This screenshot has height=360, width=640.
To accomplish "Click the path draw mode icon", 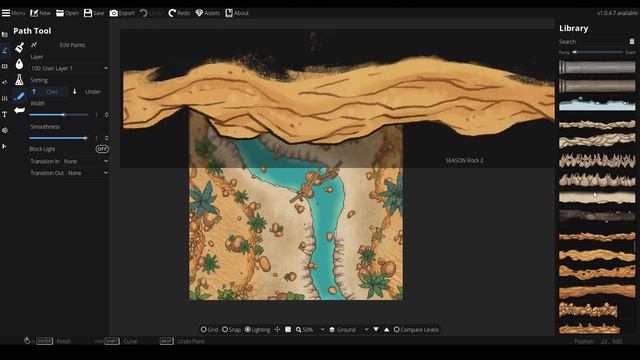I will click(x=34, y=45).
